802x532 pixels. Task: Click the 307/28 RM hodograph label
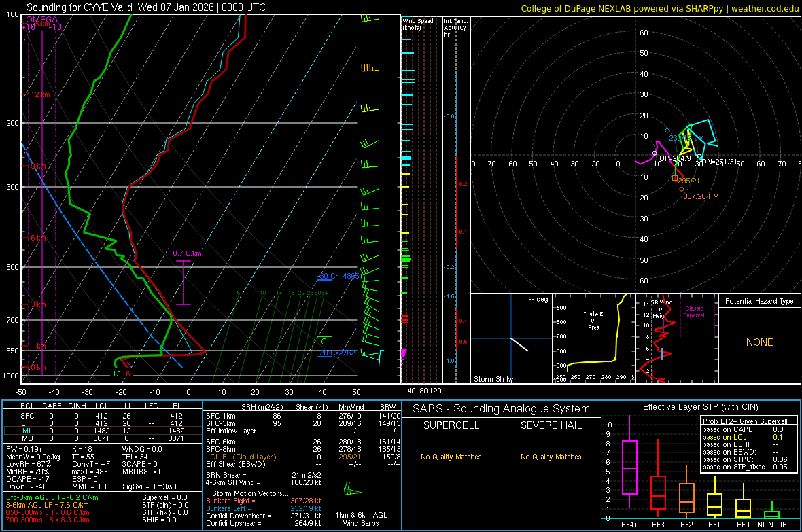(x=701, y=196)
